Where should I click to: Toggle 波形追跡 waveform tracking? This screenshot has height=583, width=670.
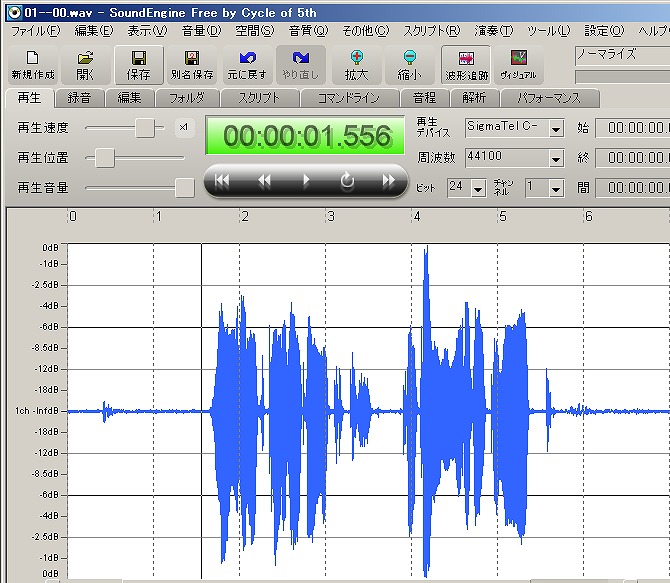pyautogui.click(x=466, y=65)
